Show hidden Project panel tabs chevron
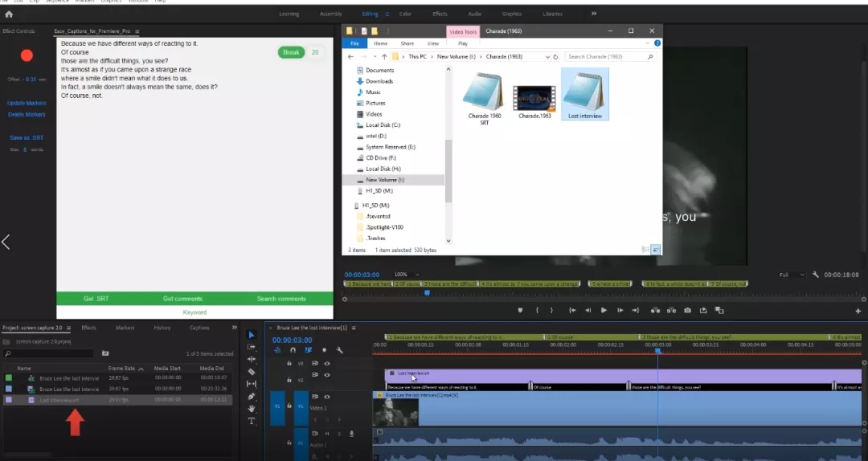Image resolution: width=868 pixels, height=461 pixels. (x=234, y=328)
